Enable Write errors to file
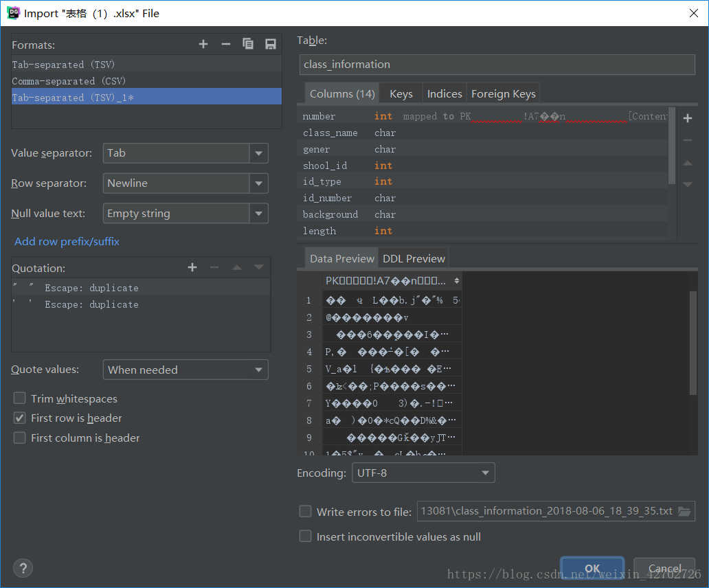This screenshot has width=709, height=588. tap(306, 512)
